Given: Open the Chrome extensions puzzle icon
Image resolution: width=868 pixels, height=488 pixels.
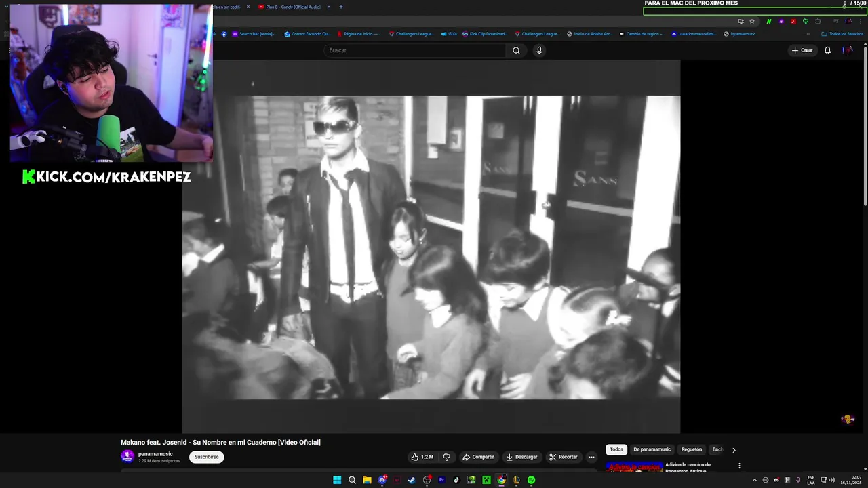Looking at the screenshot, I should click(x=818, y=21).
